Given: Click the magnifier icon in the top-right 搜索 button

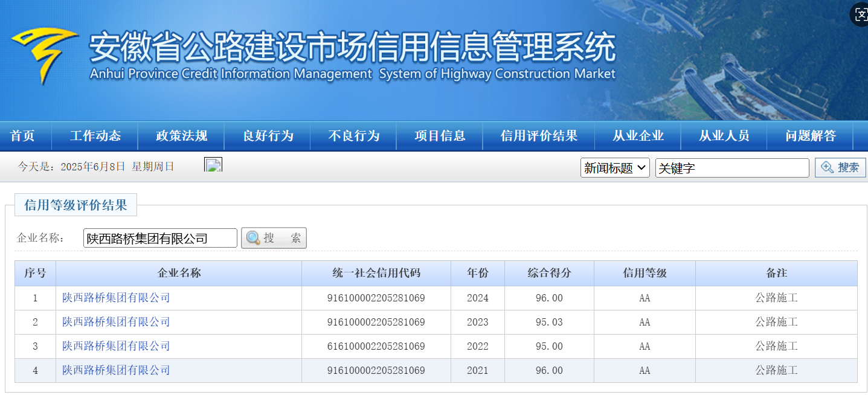Looking at the screenshot, I should [x=828, y=167].
